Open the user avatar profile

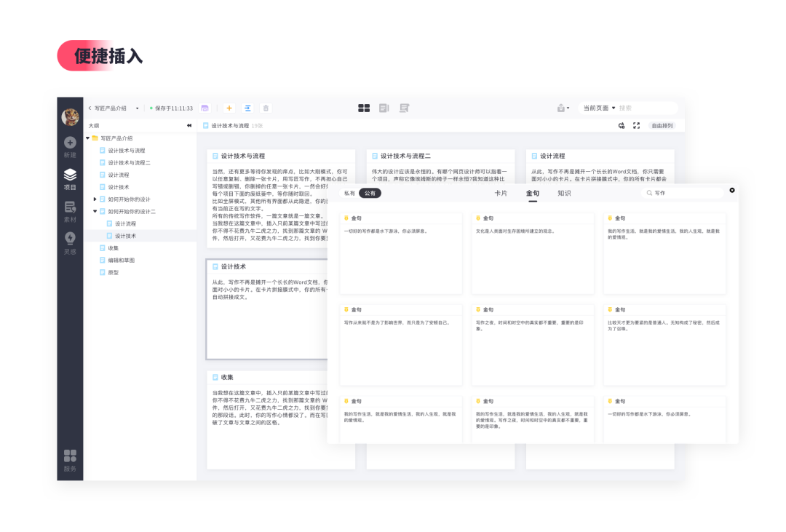(x=70, y=117)
